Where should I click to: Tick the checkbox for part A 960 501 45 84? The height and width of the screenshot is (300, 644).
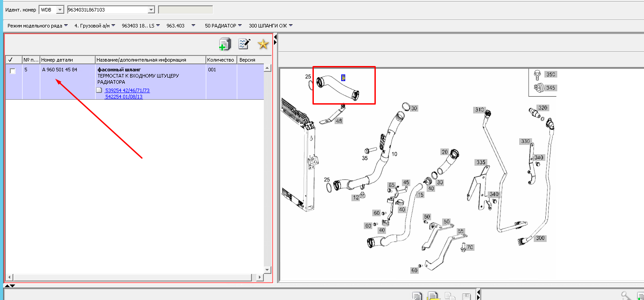click(13, 71)
